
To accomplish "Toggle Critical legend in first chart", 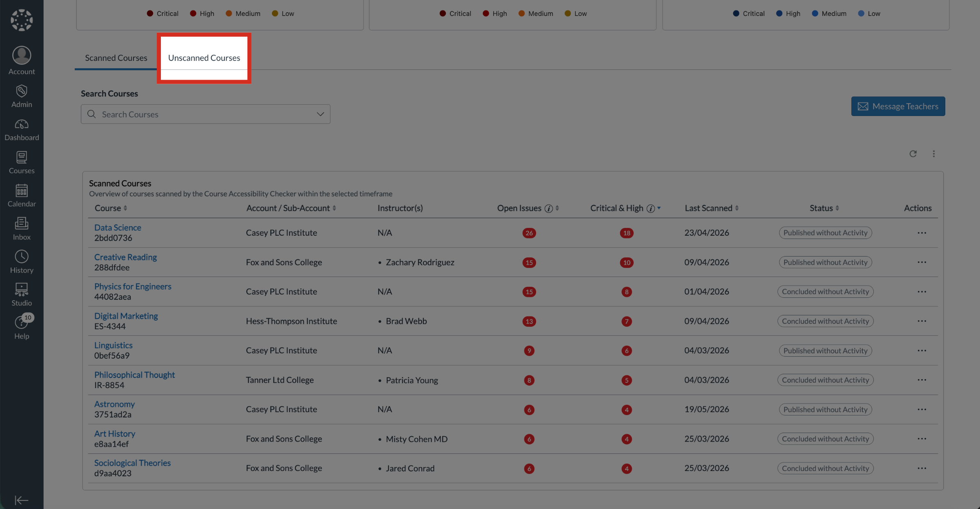I will coord(163,13).
